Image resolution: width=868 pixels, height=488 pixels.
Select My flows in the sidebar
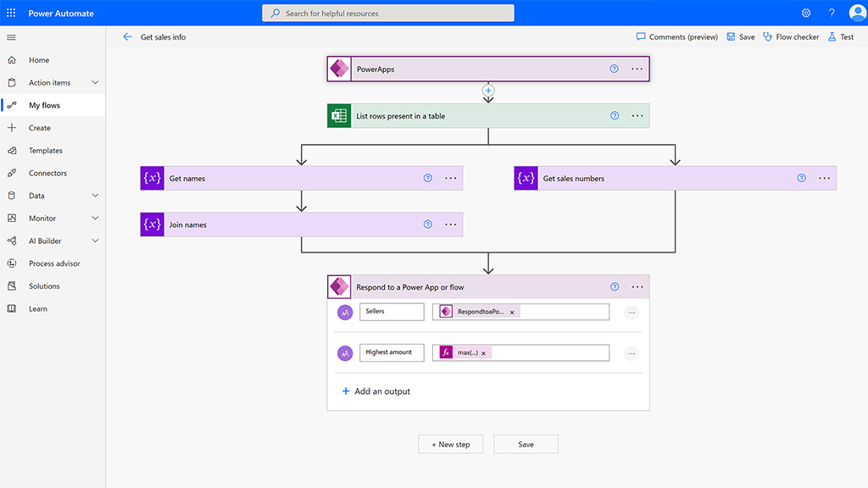point(53,105)
